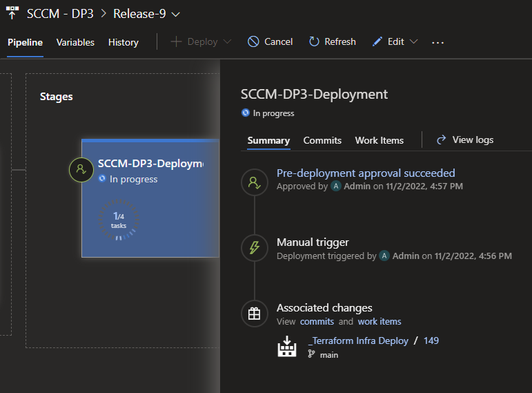The height and width of the screenshot is (393, 532).
Task: Select the SCCM-DP3-Deployment panel title
Action: [x=314, y=94]
